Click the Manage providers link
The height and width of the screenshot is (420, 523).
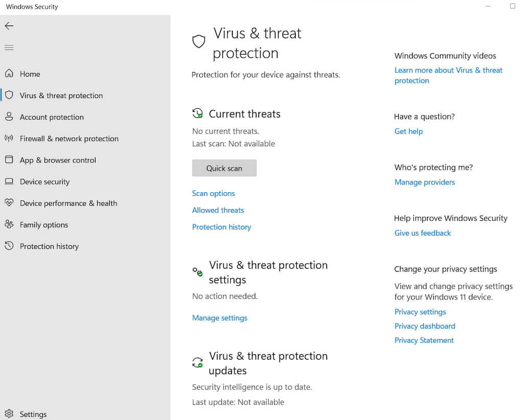point(424,182)
